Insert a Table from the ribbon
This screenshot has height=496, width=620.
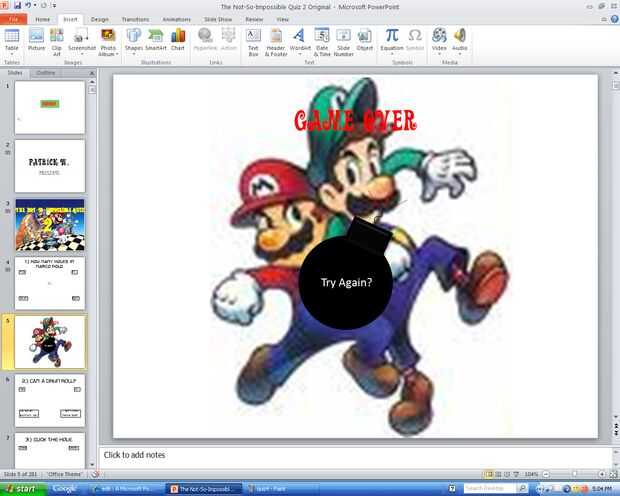point(12,42)
